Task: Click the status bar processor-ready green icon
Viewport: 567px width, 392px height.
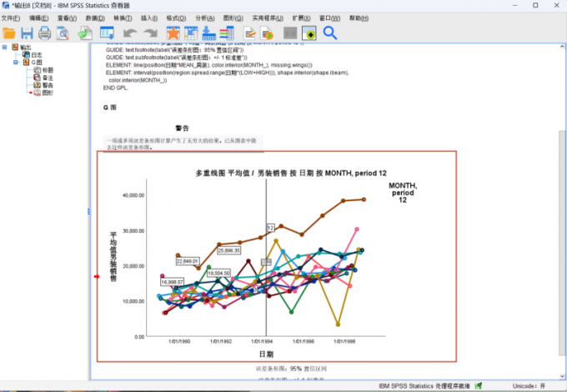Action: (479, 386)
